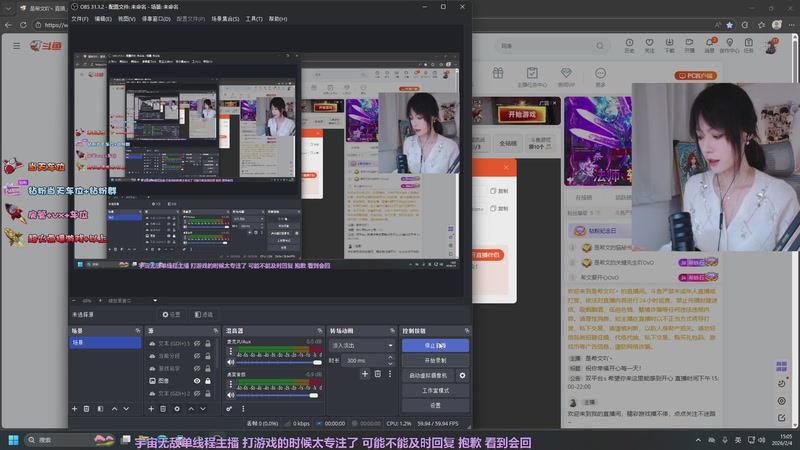
Task: Remove selected source with trash icon
Action: (x=163, y=409)
